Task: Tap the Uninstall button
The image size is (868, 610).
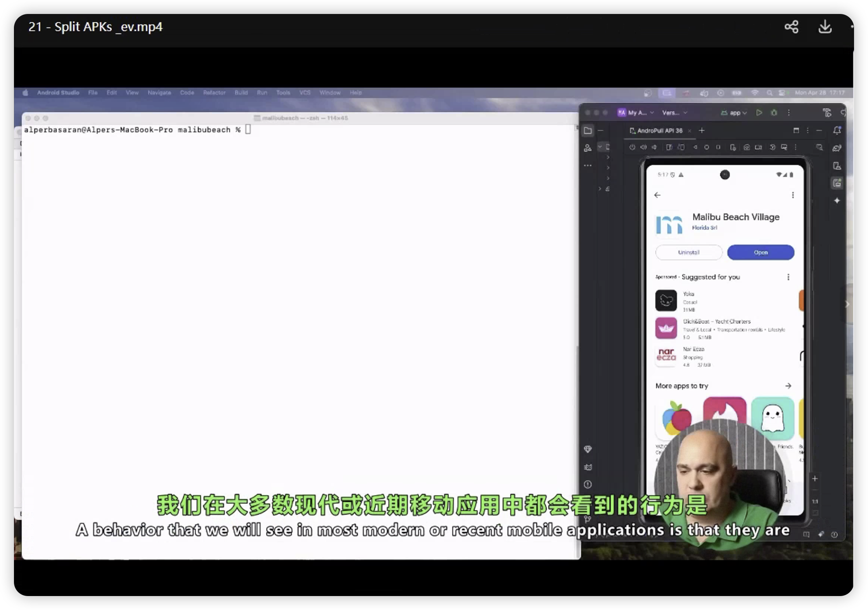Action: point(688,252)
